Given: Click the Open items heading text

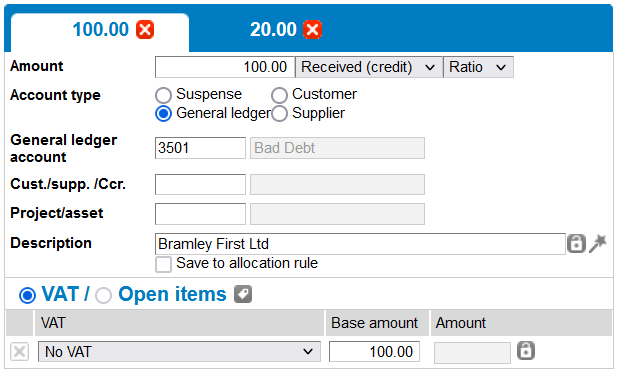Looking at the screenshot, I should [x=172, y=294].
